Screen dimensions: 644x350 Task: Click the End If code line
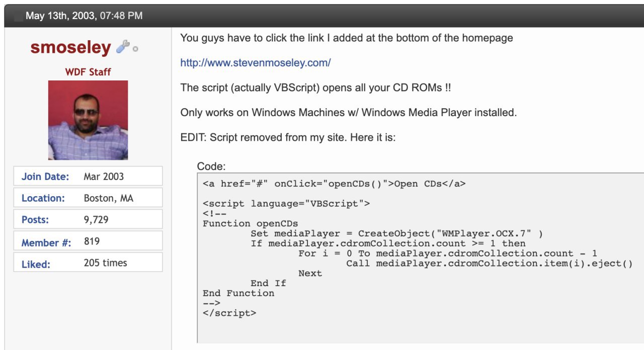pos(268,283)
